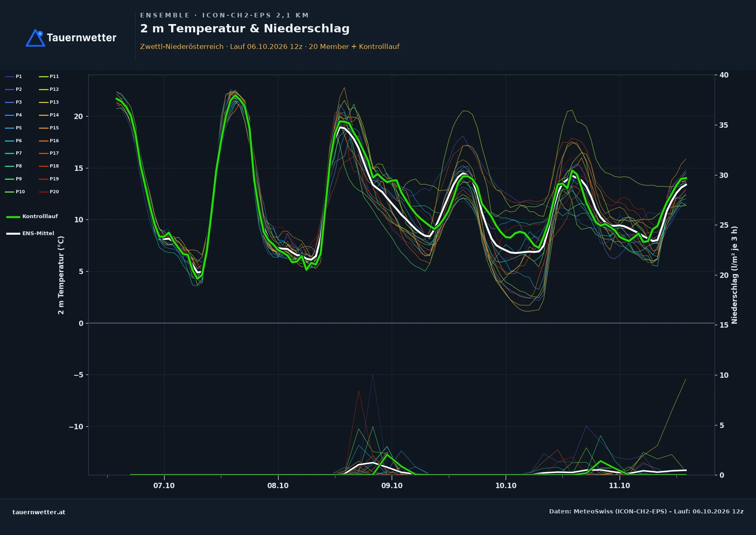Click the '2 m Temperatur (°C)' axis title
Image resolution: width=756 pixels, height=535 pixels.
(61, 275)
